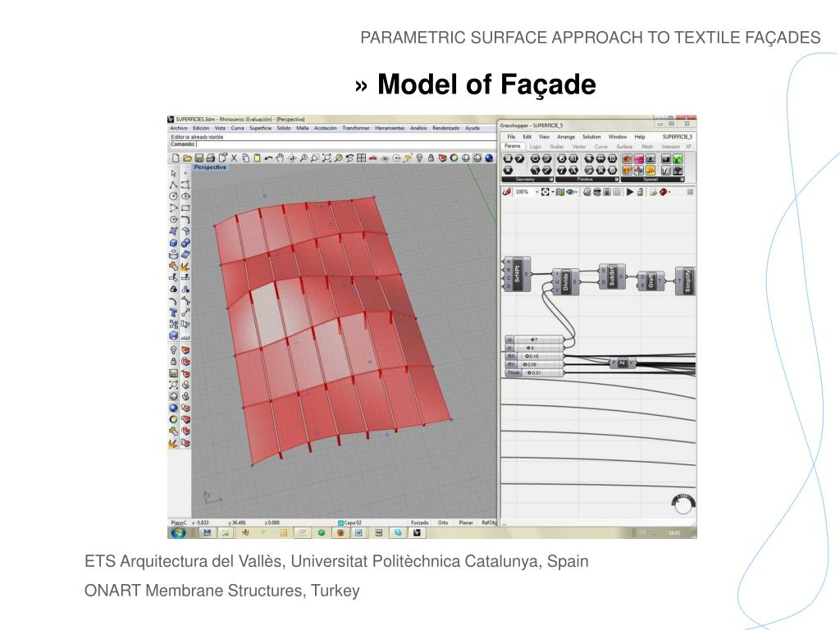Toggle the RefObj osnap in status bar
Image resolution: width=840 pixels, height=630 pixels.
point(489,523)
